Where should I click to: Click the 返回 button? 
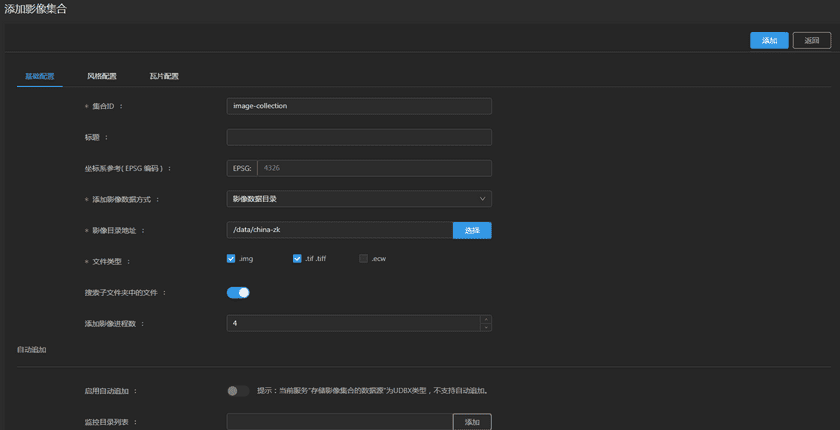pyautogui.click(x=812, y=41)
